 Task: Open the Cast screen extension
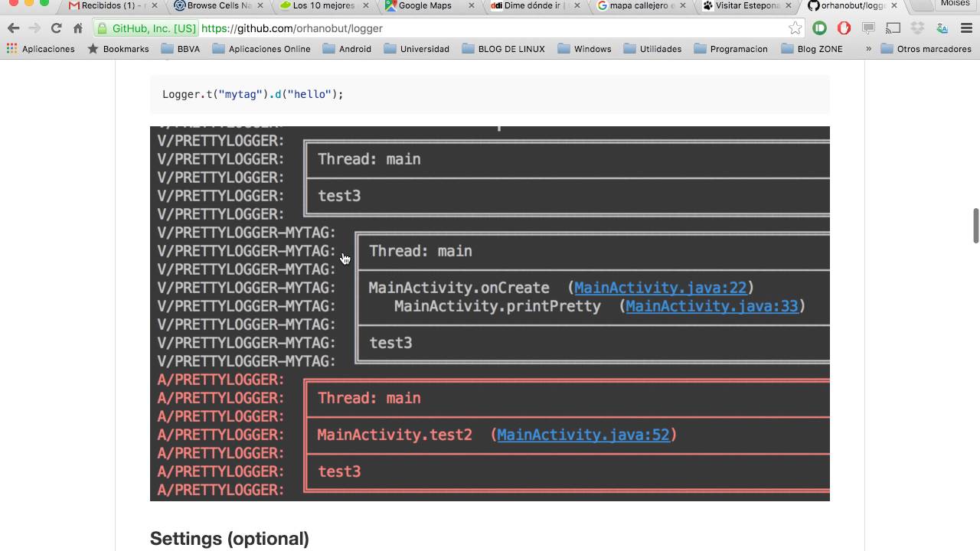893,28
